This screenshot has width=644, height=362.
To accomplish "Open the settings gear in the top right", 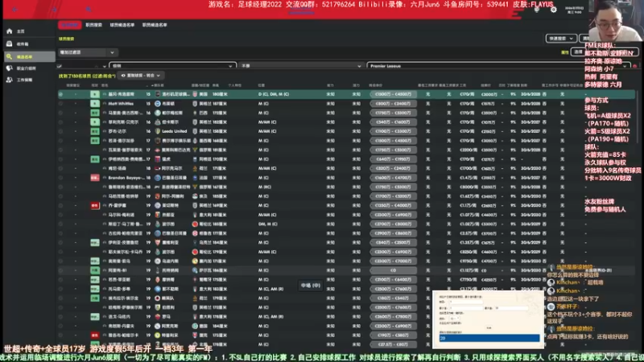I will pos(554,10).
